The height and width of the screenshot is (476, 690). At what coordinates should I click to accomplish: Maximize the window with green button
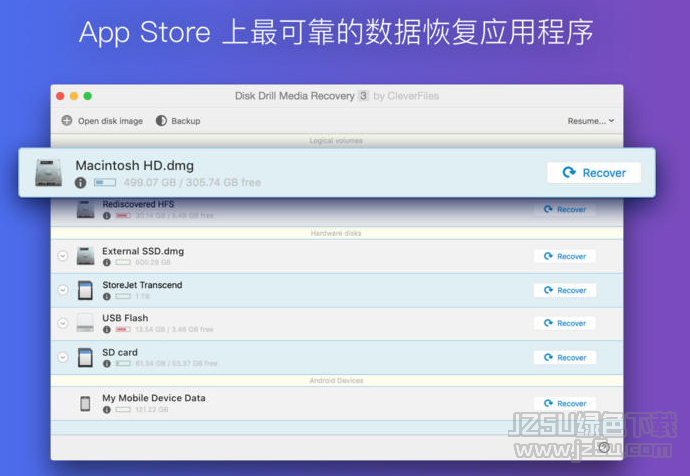coord(88,96)
